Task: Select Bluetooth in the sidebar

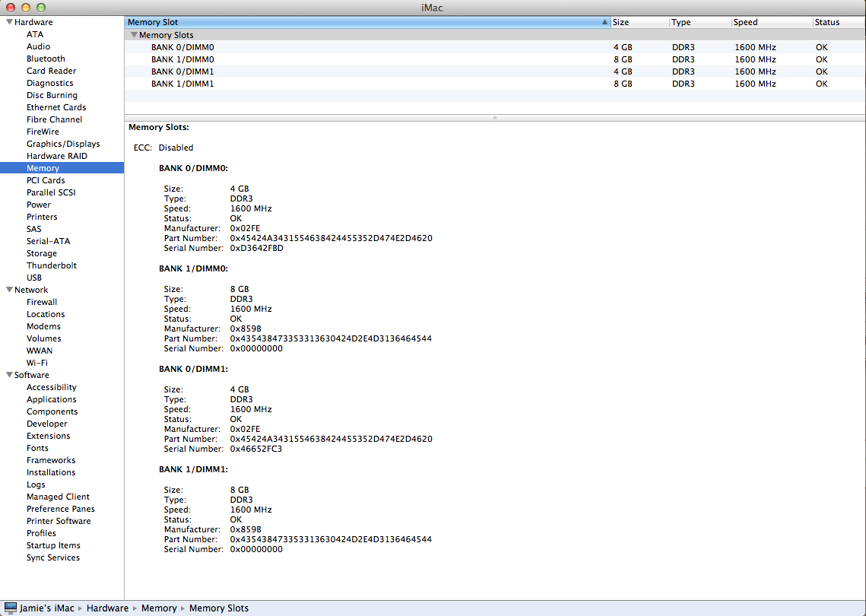Action: pyautogui.click(x=46, y=59)
